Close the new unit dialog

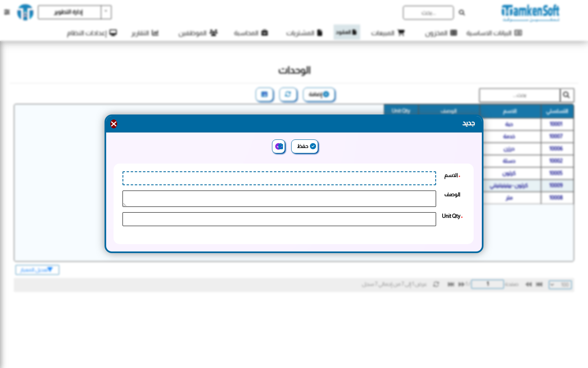click(114, 124)
